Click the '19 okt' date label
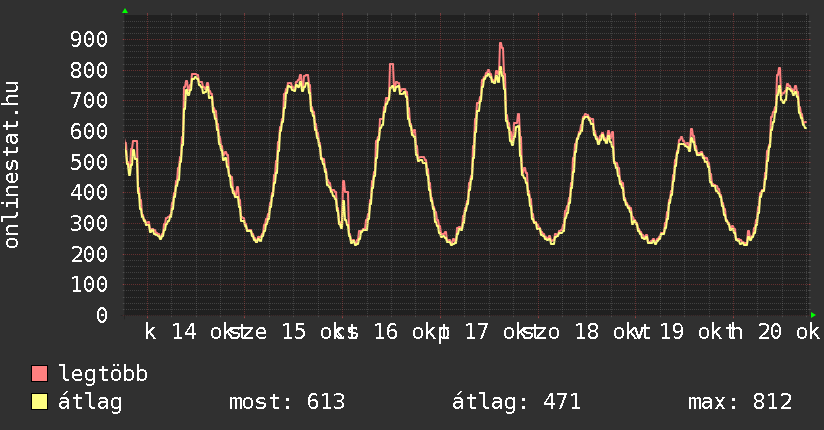The height and width of the screenshot is (430, 824). (690, 332)
